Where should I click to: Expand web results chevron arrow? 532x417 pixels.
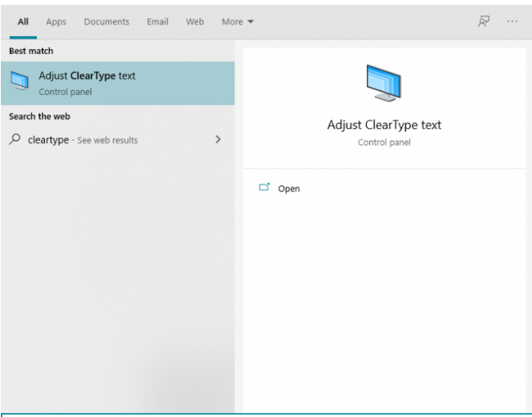218,139
